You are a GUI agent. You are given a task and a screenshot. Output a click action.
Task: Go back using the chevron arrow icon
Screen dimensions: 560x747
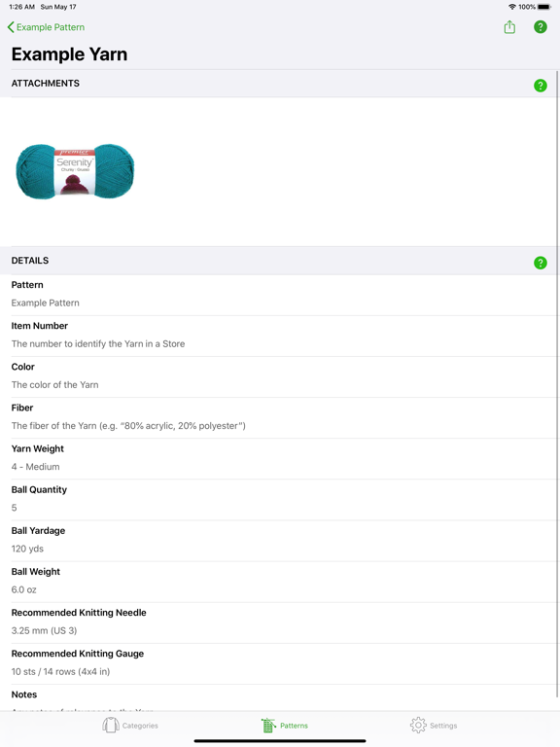point(11,27)
